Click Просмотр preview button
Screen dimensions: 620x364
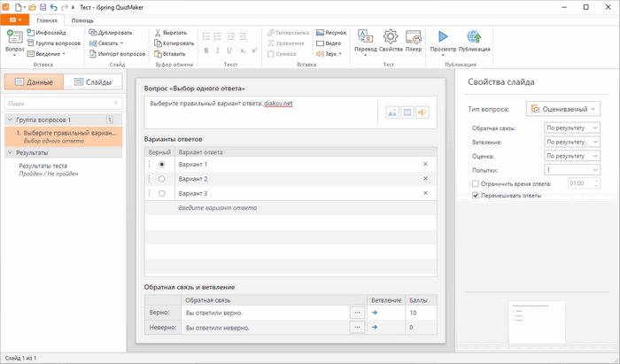(443, 42)
